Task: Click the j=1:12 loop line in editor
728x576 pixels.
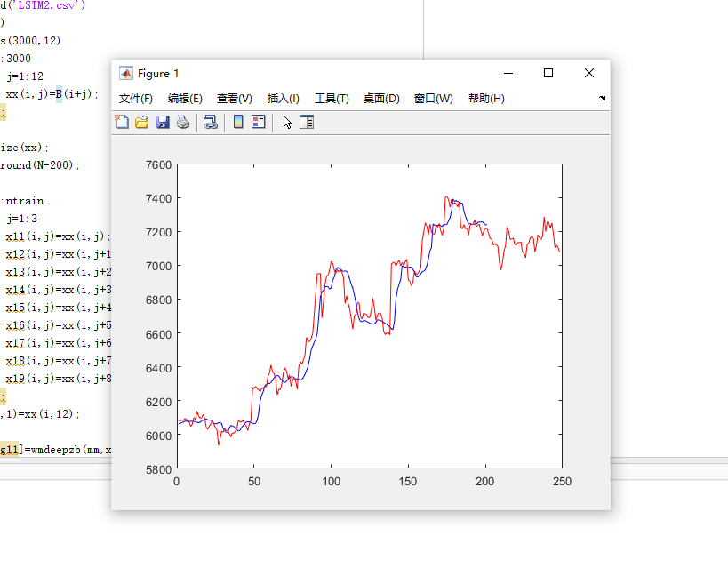Action: [x=25, y=76]
